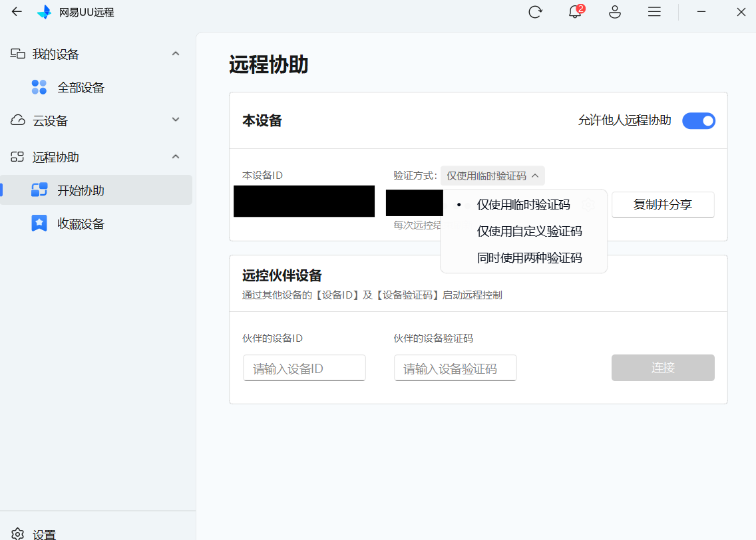The height and width of the screenshot is (540, 756).
Task: Close the 验证方式 dropdown
Action: tap(492, 176)
